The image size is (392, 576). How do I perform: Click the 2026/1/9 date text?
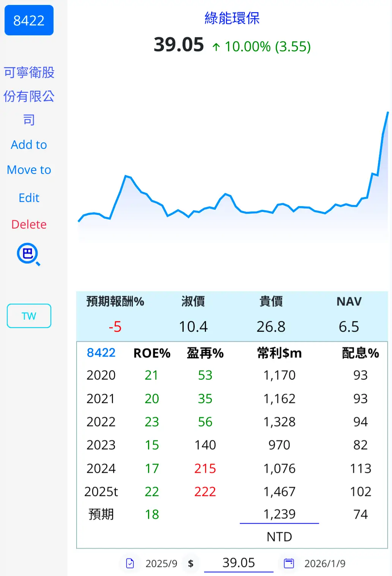[x=325, y=563]
